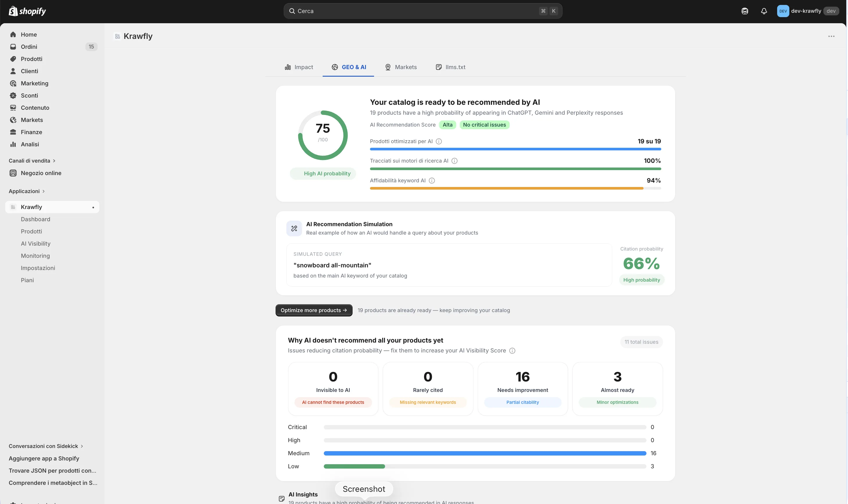Click the Prodotti ottimizzati blue progress bar

click(x=515, y=149)
